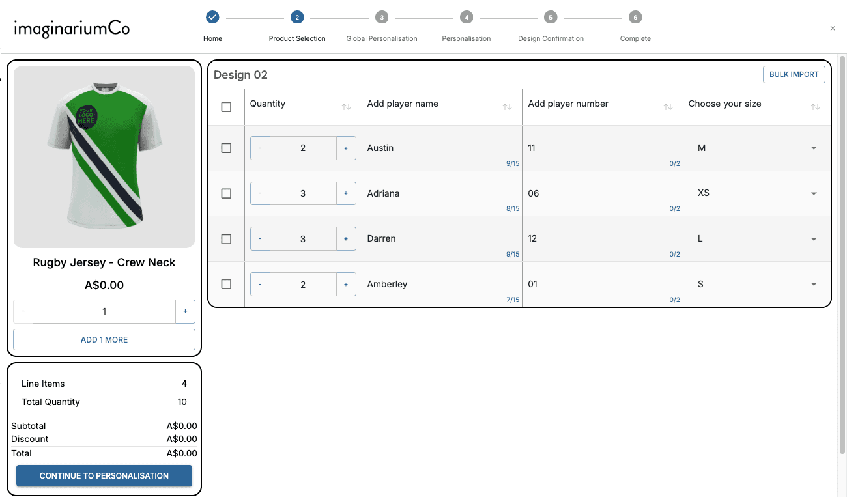Screen dimensions: 847x504
Task: Decrease quantity for Adriana row
Action: point(260,193)
